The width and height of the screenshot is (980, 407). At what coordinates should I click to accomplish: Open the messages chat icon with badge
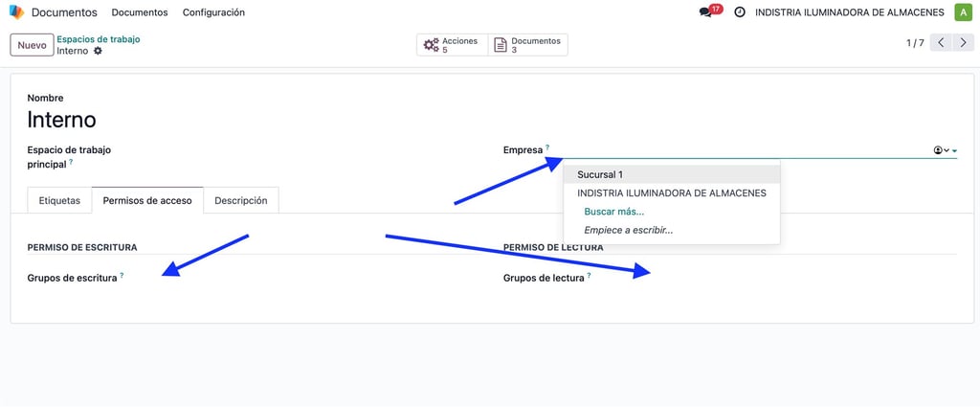706,12
